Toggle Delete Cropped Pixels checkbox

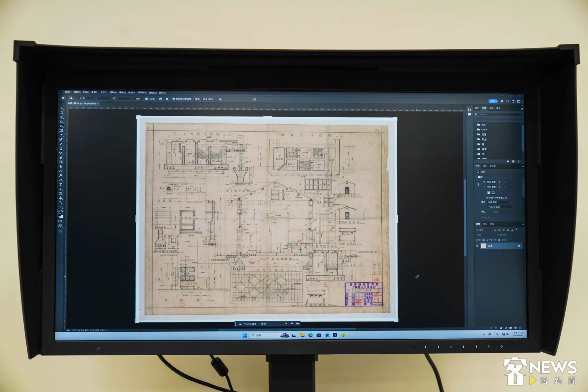(174, 99)
